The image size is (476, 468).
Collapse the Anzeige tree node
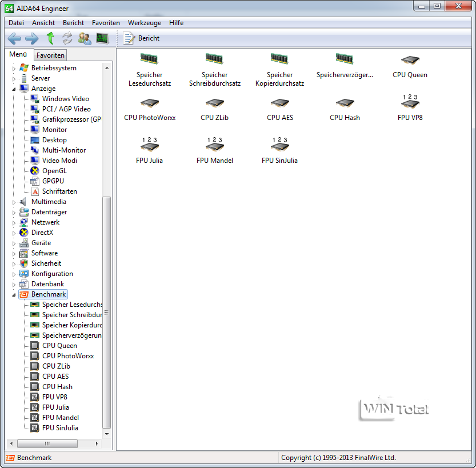pyautogui.click(x=14, y=89)
